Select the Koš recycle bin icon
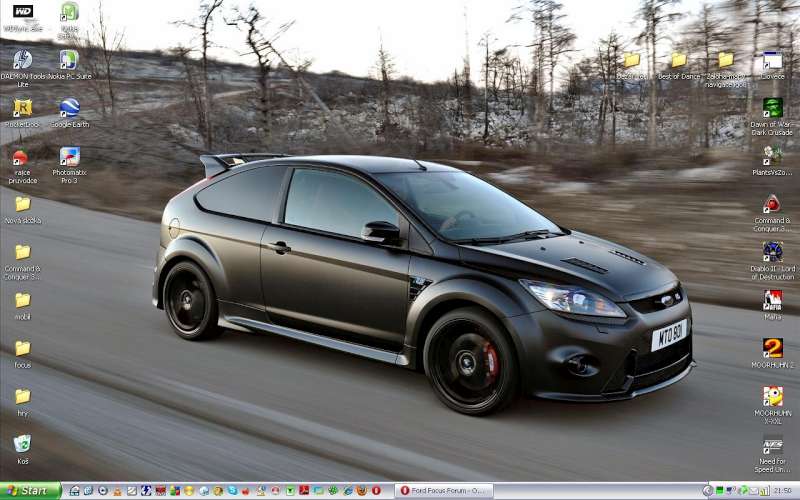The width and height of the screenshot is (800, 500). tap(22, 443)
